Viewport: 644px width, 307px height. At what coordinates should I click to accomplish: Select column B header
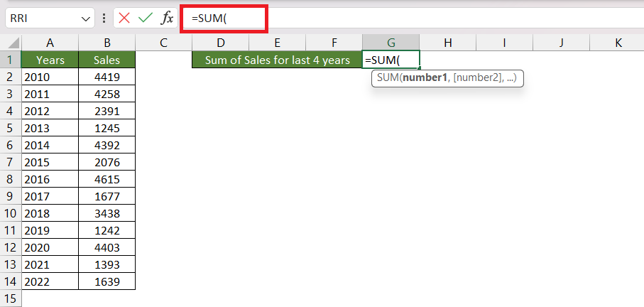(x=107, y=43)
